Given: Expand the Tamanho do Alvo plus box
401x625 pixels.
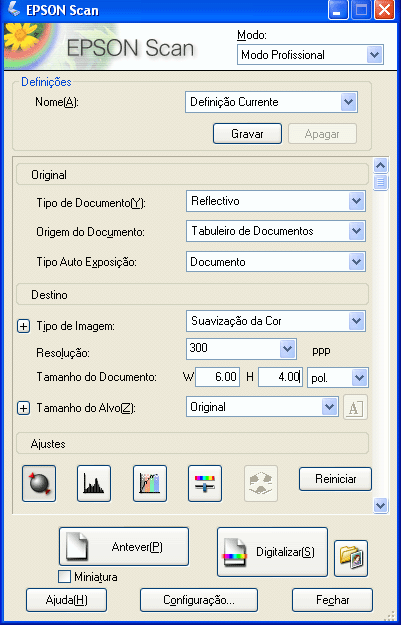Looking at the screenshot, I should (x=24, y=409).
